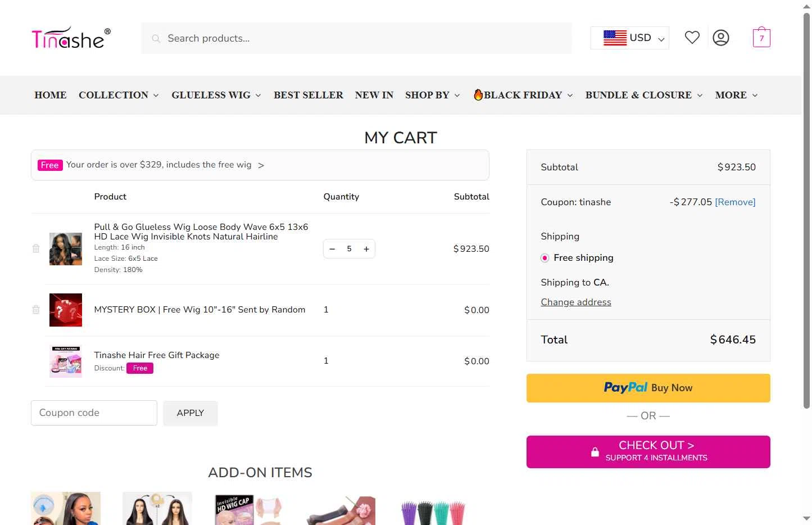
Task: Remove the Pull & Go wig with trash icon
Action: (x=36, y=248)
